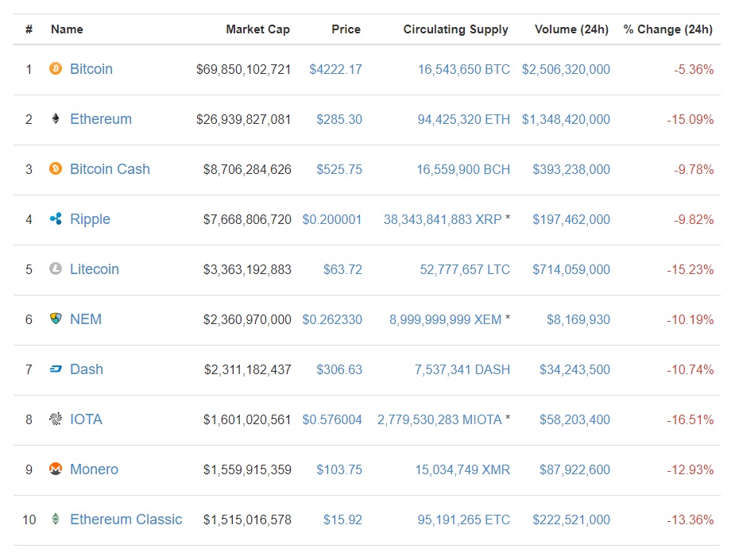Screen dimensions: 735x560
Task: Go to the NEM name link
Action: click(x=86, y=319)
